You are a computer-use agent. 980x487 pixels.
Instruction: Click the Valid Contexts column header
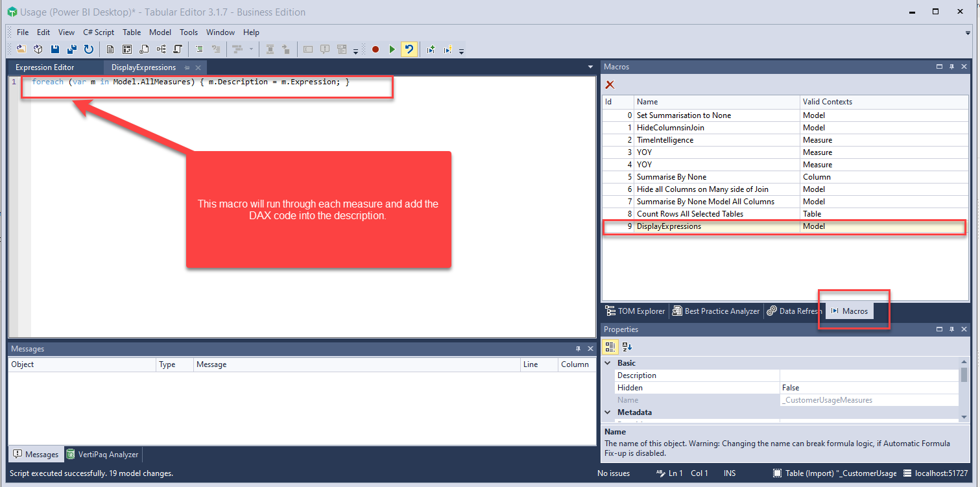(x=885, y=102)
